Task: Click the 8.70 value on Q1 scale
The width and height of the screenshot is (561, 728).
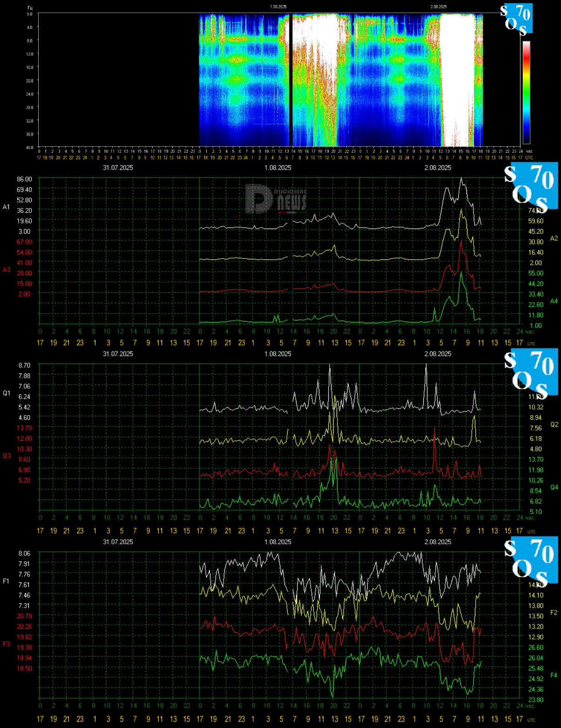Action: tap(25, 365)
